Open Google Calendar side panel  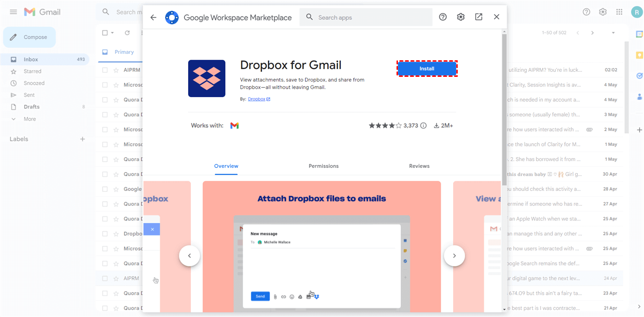pyautogui.click(x=639, y=34)
